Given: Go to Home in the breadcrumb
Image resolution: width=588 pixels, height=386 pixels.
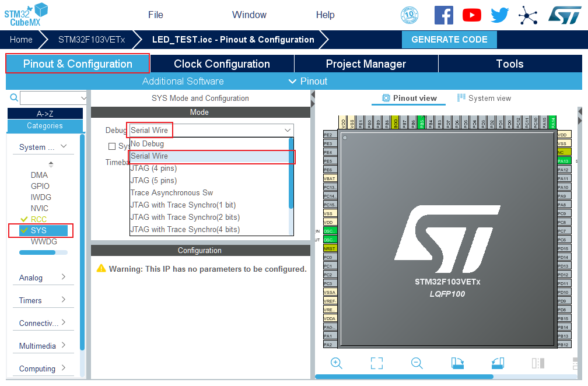Looking at the screenshot, I should click(21, 40).
